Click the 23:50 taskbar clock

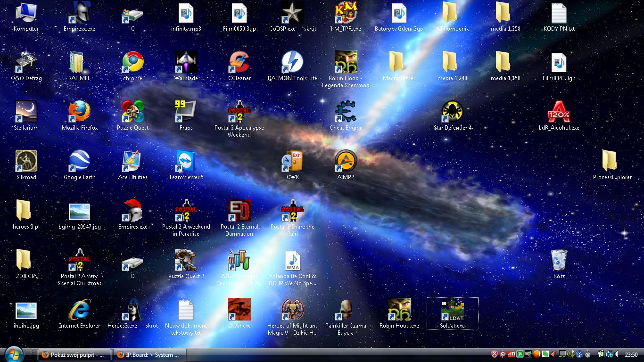631,354
